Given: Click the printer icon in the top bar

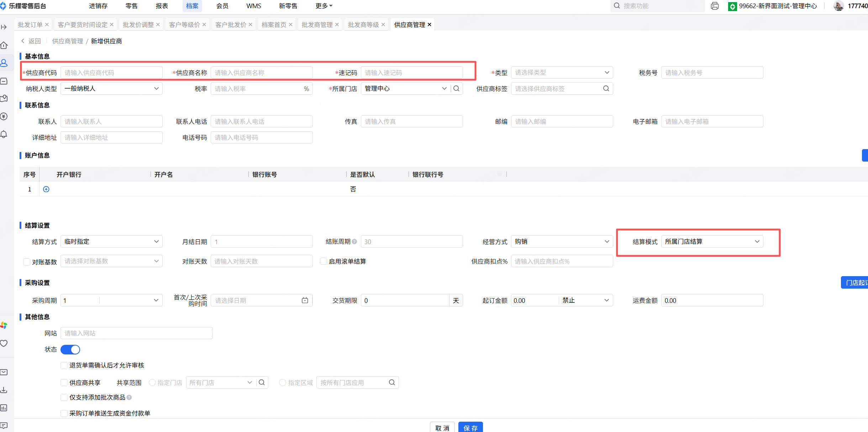Looking at the screenshot, I should point(715,6).
